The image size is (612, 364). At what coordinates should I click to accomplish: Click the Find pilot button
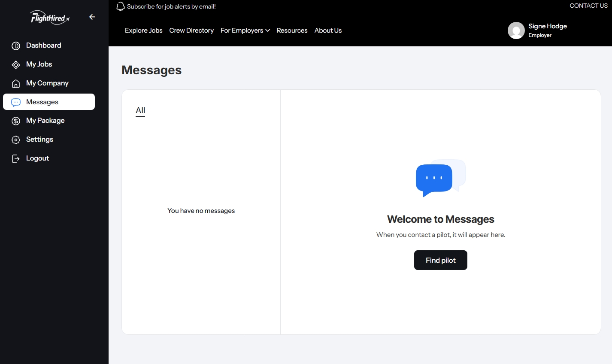click(x=441, y=260)
